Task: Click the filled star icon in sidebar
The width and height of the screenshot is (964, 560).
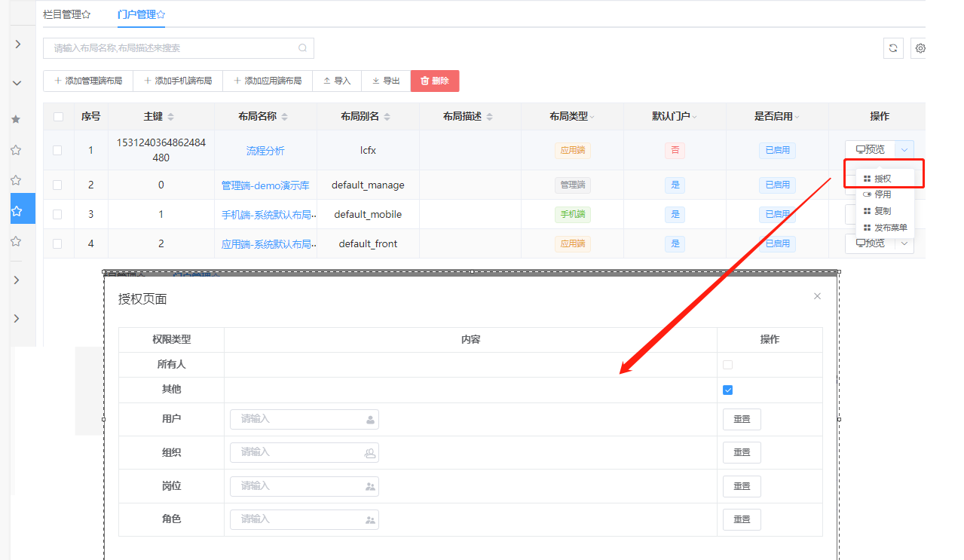Action: pyautogui.click(x=17, y=119)
